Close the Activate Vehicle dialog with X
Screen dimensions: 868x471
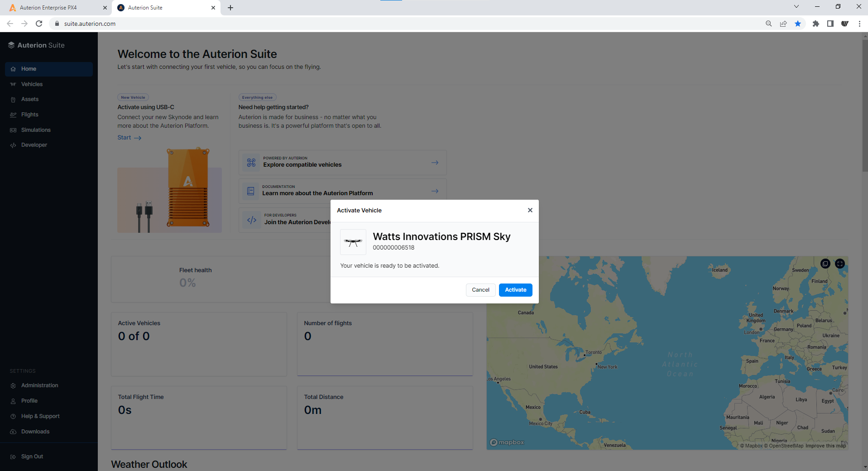tap(530, 210)
